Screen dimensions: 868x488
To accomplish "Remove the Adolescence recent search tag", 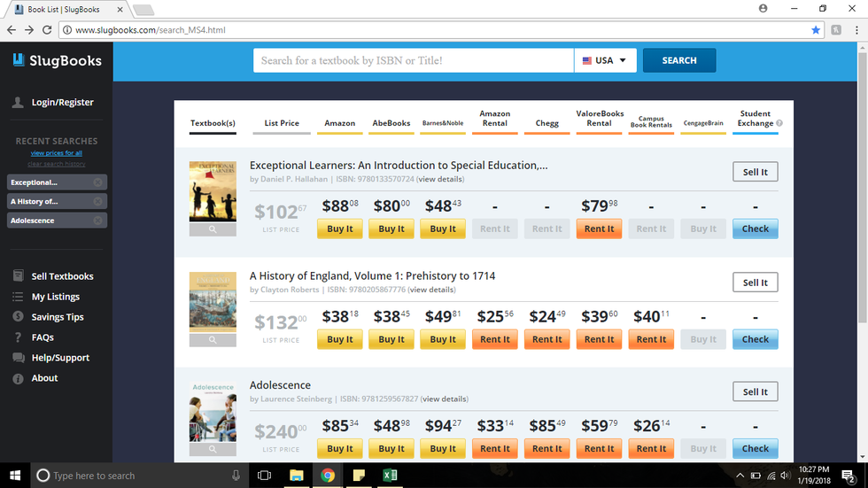I will [98, 221].
